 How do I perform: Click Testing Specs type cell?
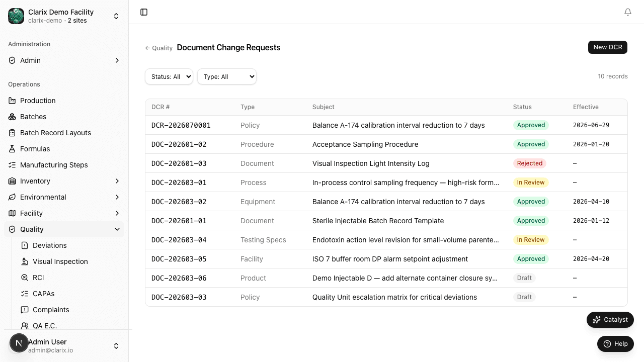click(x=263, y=240)
